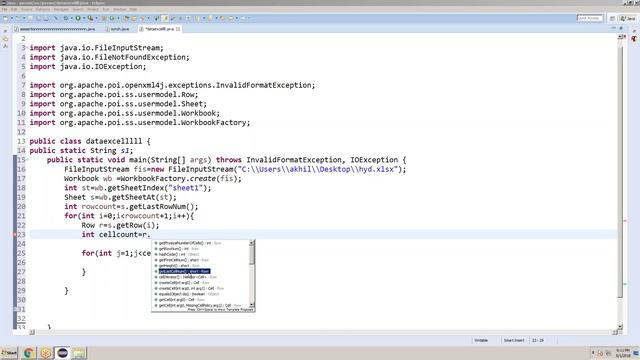
Task: Click the Open Perspective icon
Action: [612, 18]
